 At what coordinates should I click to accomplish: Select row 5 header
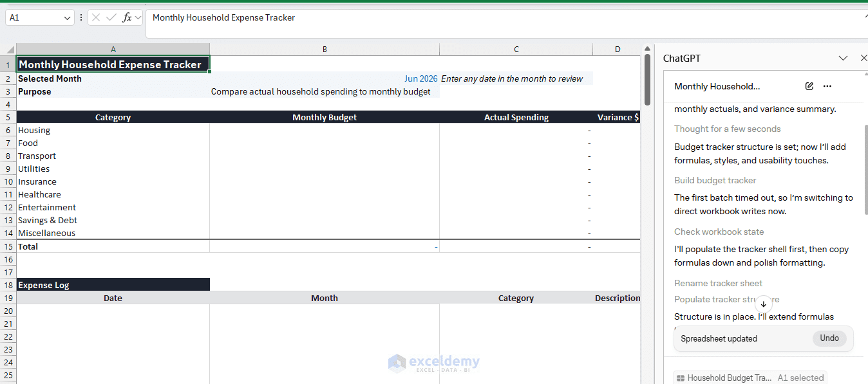coord(8,117)
